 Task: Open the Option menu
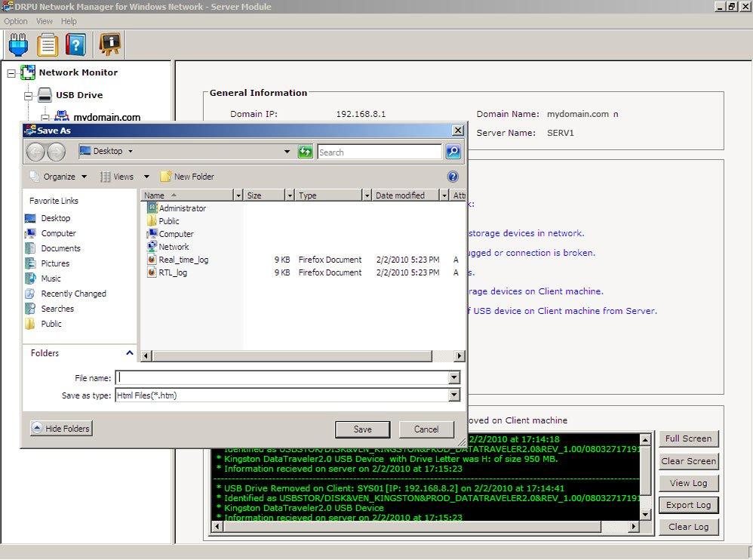[x=15, y=21]
